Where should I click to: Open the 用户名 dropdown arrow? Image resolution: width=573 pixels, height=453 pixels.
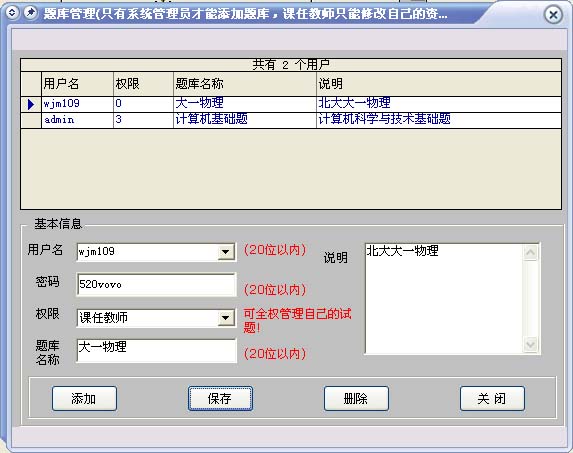[226, 252]
